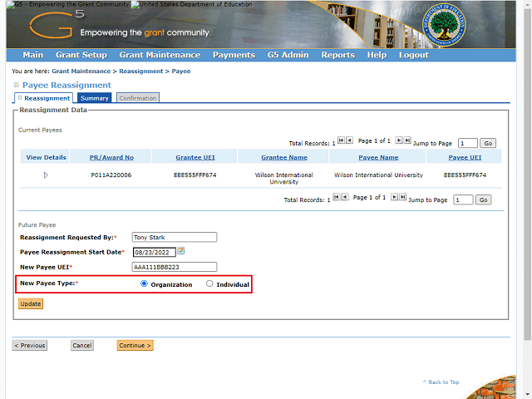Go to first page in bottom pagination
The width and height of the screenshot is (532, 399).
(x=336, y=197)
